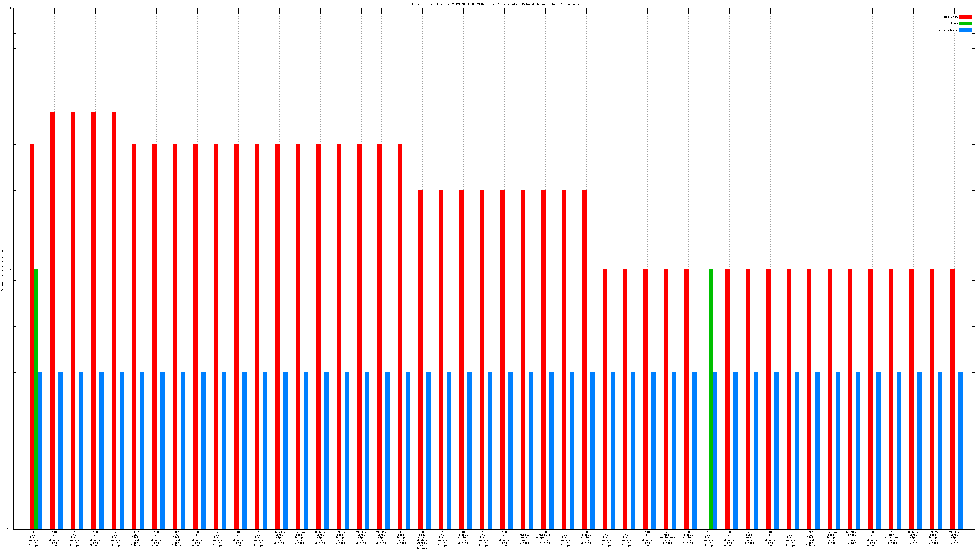Image resolution: width=980 pixels, height=551 pixels.
Task: Click the last 2ff03.iadb.isipp.com 1 hop label
Action: 954,537
